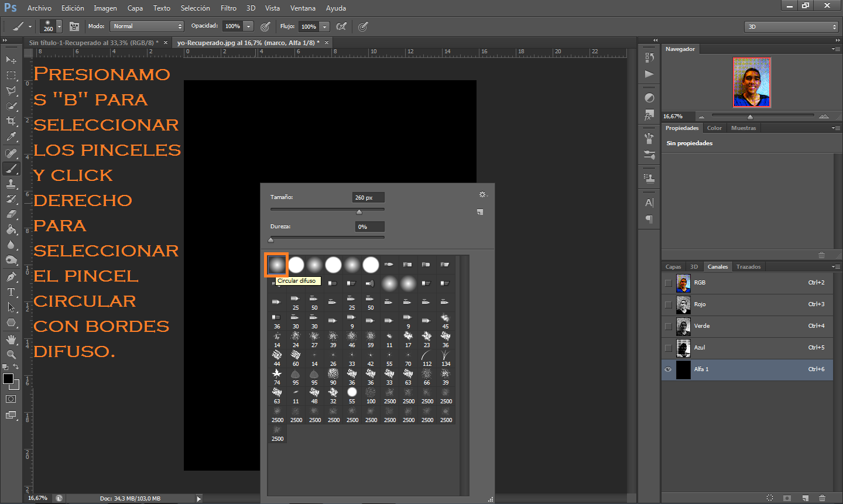Open the status bar info arrow
This screenshot has width=843, height=504.
tap(198, 499)
